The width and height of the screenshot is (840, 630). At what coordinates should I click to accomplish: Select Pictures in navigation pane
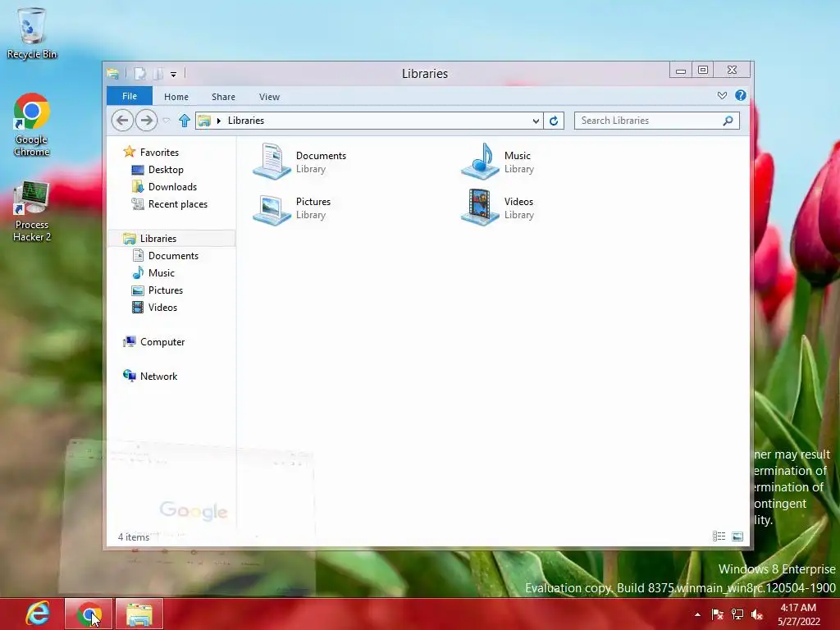[166, 290]
